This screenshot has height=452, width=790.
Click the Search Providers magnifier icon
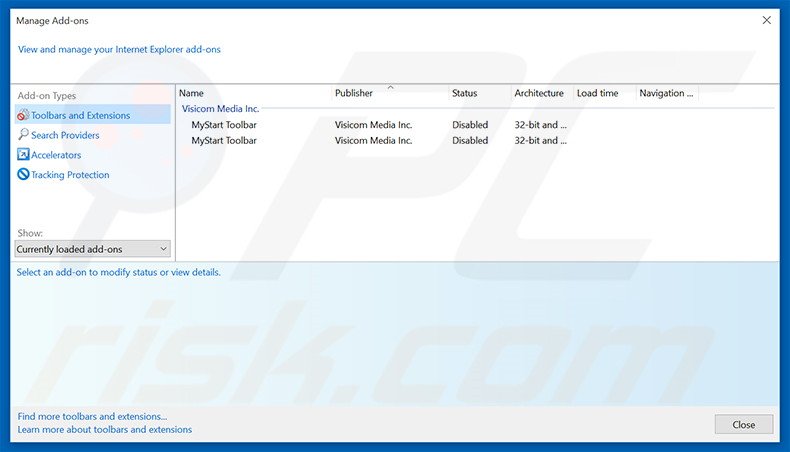point(23,135)
